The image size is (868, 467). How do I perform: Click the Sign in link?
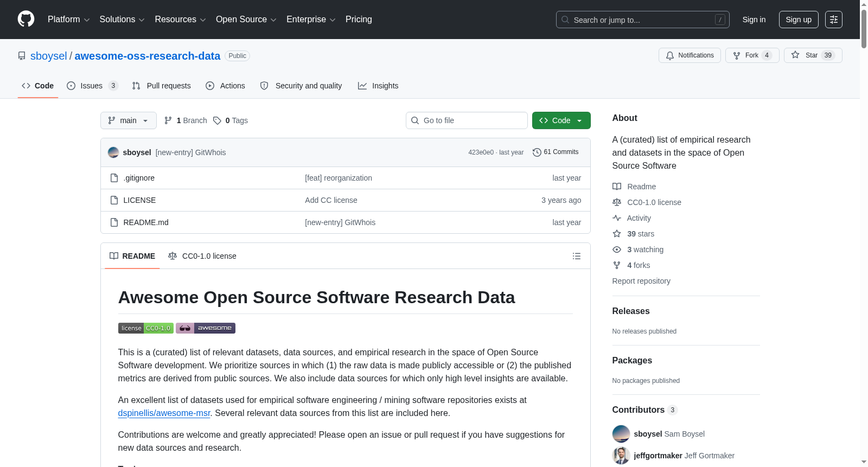pyautogui.click(x=754, y=20)
